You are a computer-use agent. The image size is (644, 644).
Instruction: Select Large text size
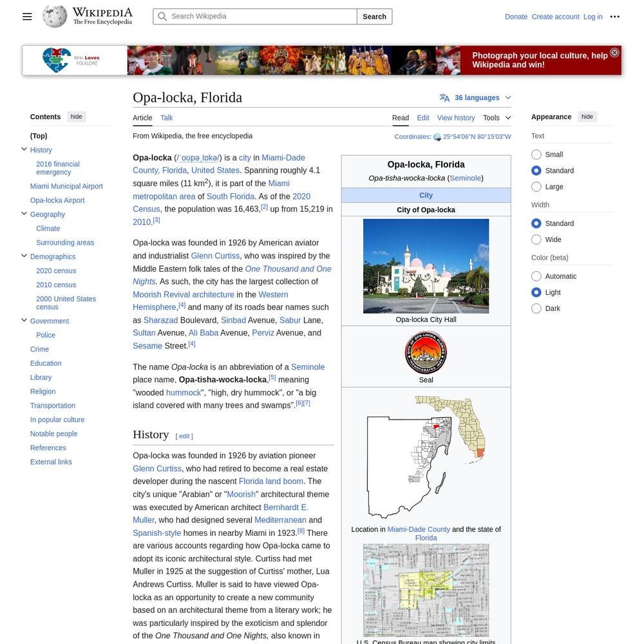[536, 187]
